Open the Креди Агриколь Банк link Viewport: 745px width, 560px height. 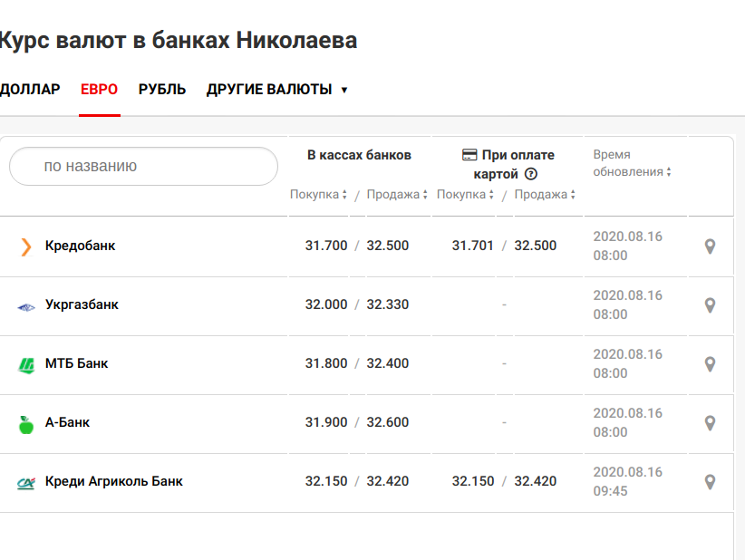[x=114, y=481]
